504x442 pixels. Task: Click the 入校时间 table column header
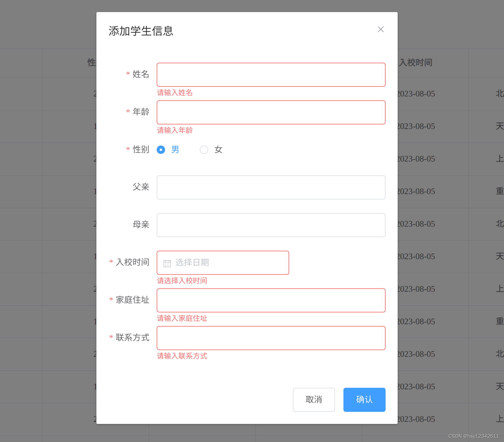tap(416, 62)
